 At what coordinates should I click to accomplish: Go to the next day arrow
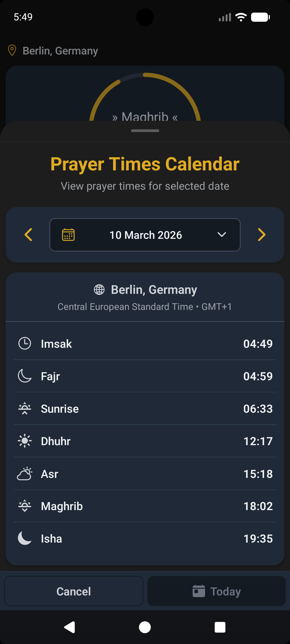[262, 235]
